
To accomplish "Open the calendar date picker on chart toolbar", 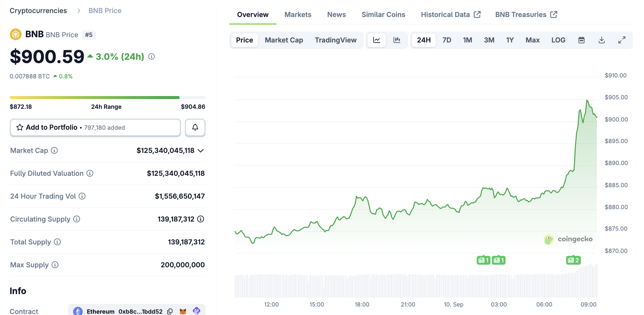I will [581, 40].
